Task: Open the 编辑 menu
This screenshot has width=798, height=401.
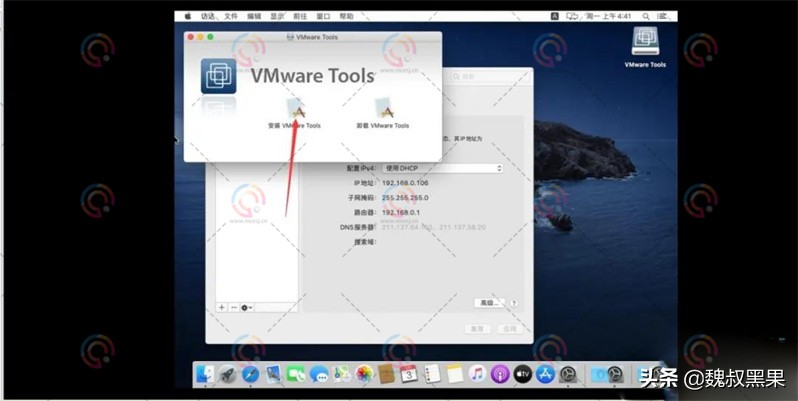Action: [x=254, y=16]
